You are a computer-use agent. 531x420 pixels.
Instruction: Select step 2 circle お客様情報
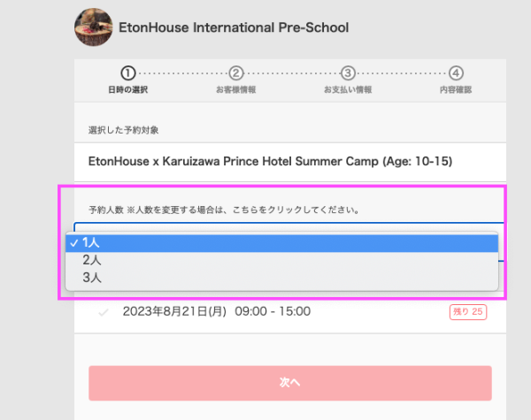236,73
